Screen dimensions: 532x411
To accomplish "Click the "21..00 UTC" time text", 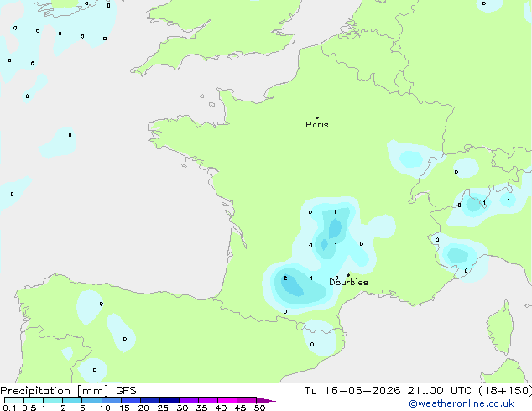I will pyautogui.click(x=440, y=391).
